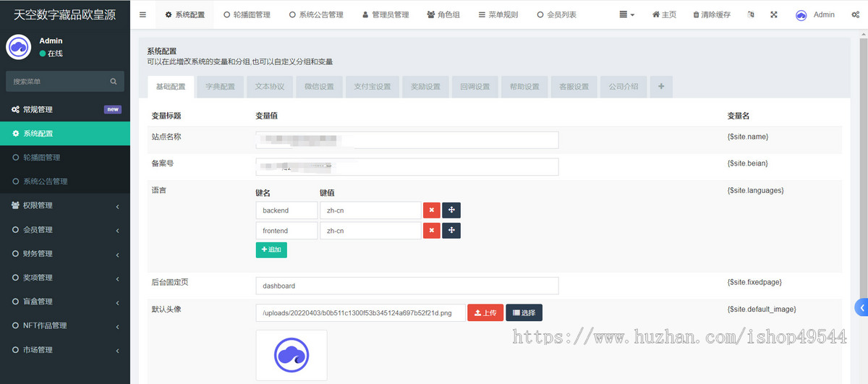Click the default avatar preview thumbnail
Viewport: 868px width, 384px height.
click(x=292, y=355)
